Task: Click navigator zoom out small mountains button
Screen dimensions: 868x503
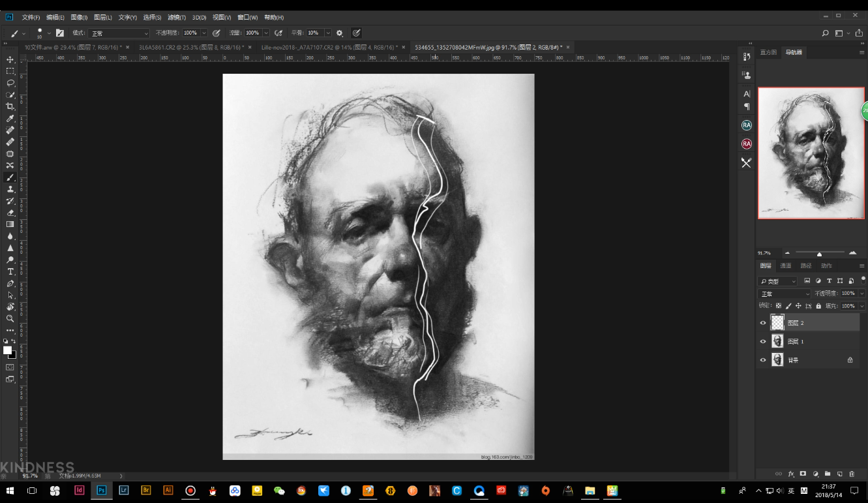Action: [x=787, y=252]
